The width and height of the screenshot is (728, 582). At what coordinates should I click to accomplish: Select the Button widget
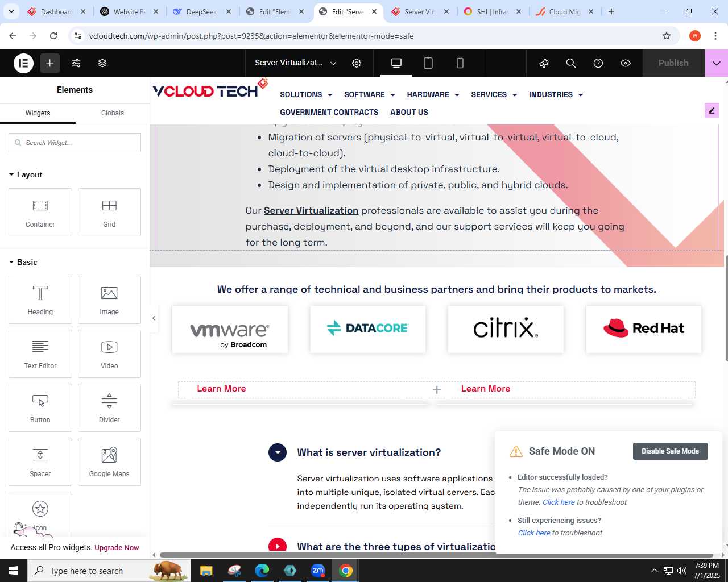(40, 408)
